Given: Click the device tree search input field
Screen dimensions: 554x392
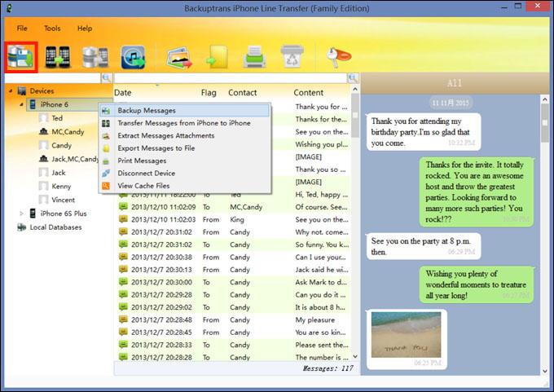Looking at the screenshot, I should coord(53,78).
